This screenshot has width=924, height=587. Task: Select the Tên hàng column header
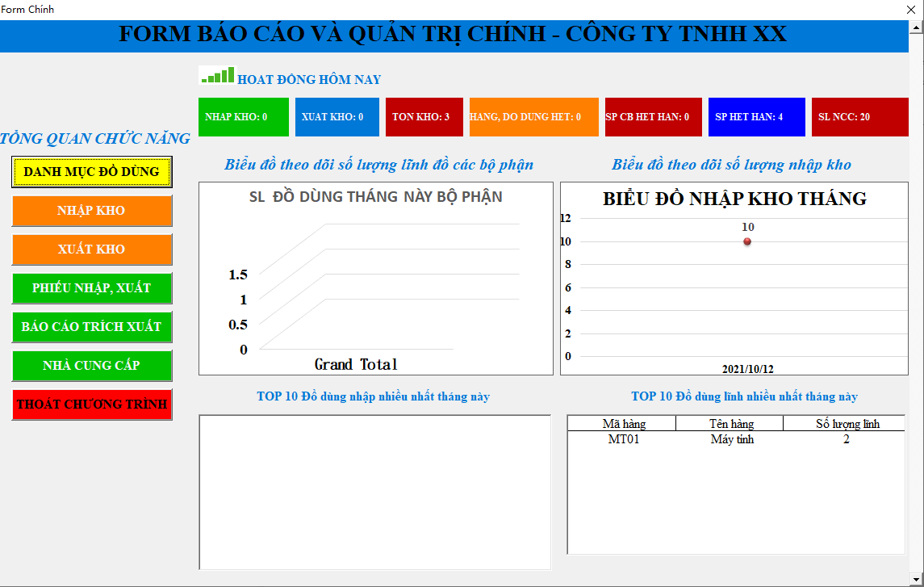pos(730,424)
